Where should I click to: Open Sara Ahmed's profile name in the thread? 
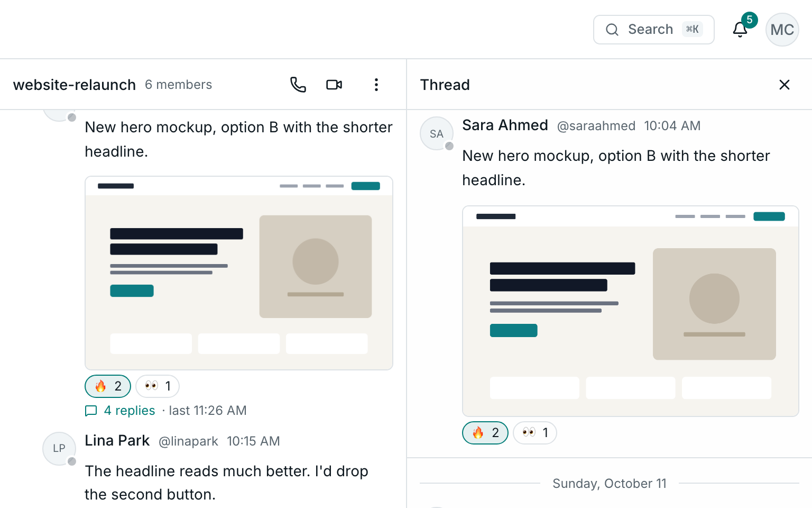pos(505,125)
